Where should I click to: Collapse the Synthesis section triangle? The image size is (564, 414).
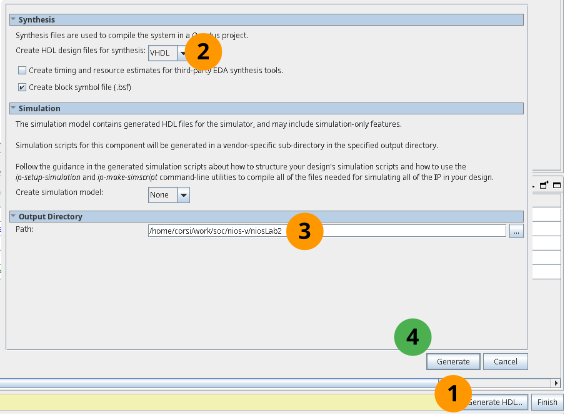13,19
